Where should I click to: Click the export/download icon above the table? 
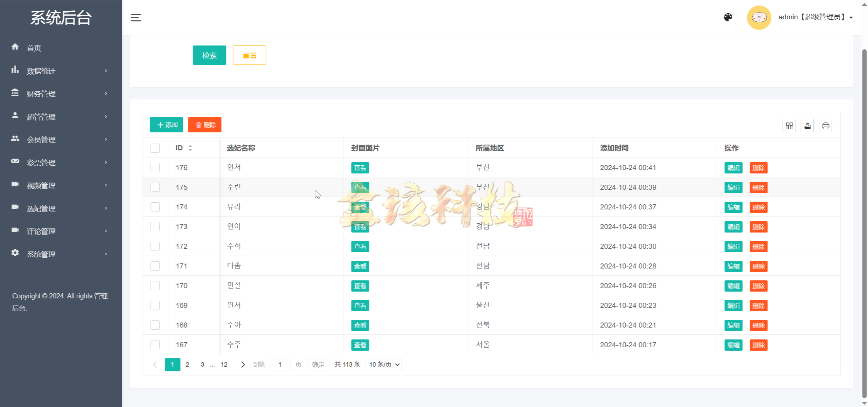[x=807, y=125]
